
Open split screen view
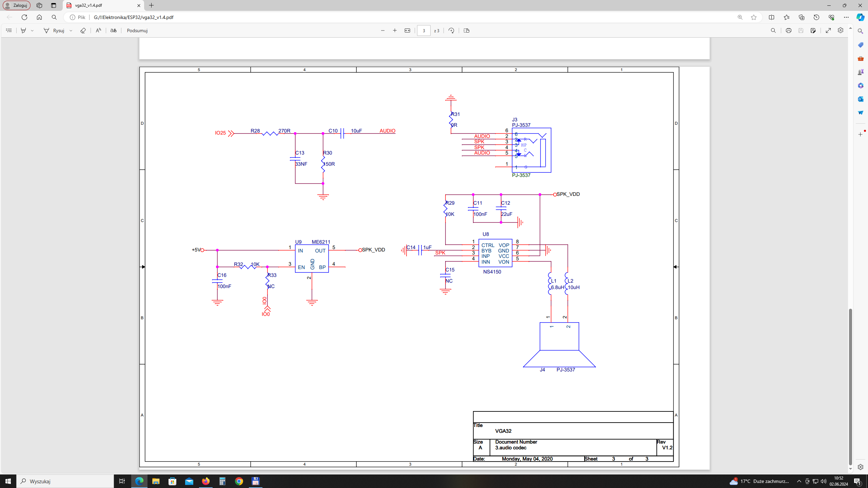[772, 17]
